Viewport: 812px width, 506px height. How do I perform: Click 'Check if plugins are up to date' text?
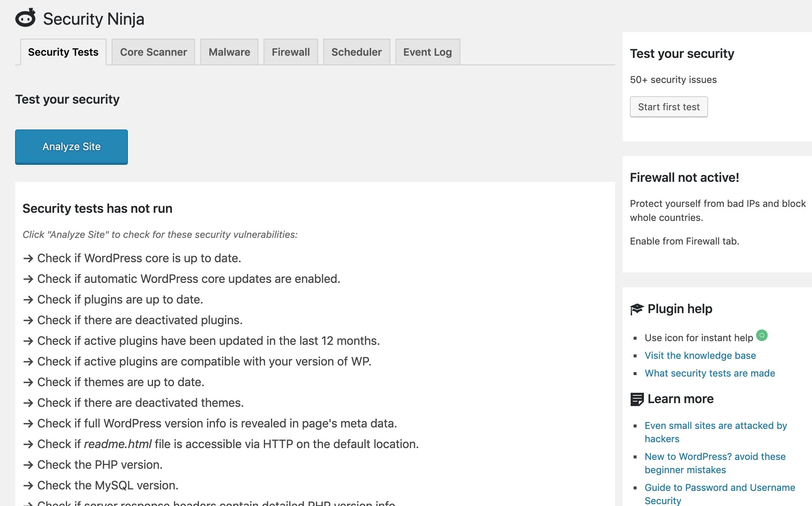click(x=120, y=299)
